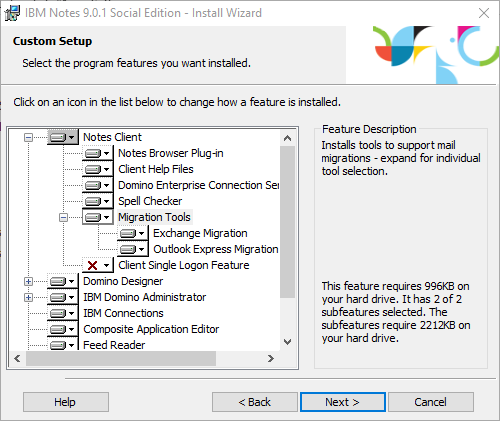Screen dimensions: 500x421
Task: Click installer icon in title bar
Action: tap(12, 13)
